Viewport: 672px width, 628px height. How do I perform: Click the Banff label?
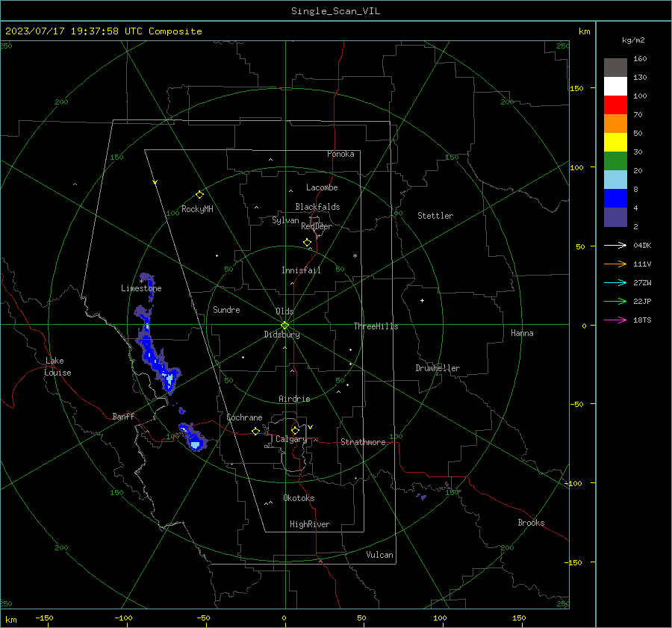[x=123, y=416]
